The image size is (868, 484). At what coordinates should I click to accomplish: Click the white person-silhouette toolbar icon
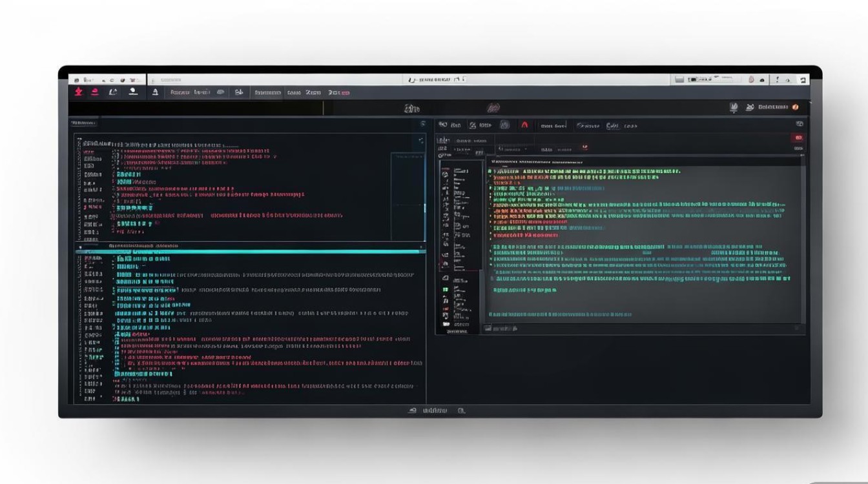point(133,92)
